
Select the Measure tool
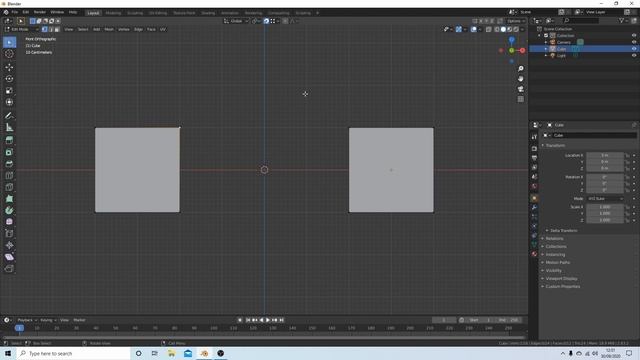coord(9,127)
